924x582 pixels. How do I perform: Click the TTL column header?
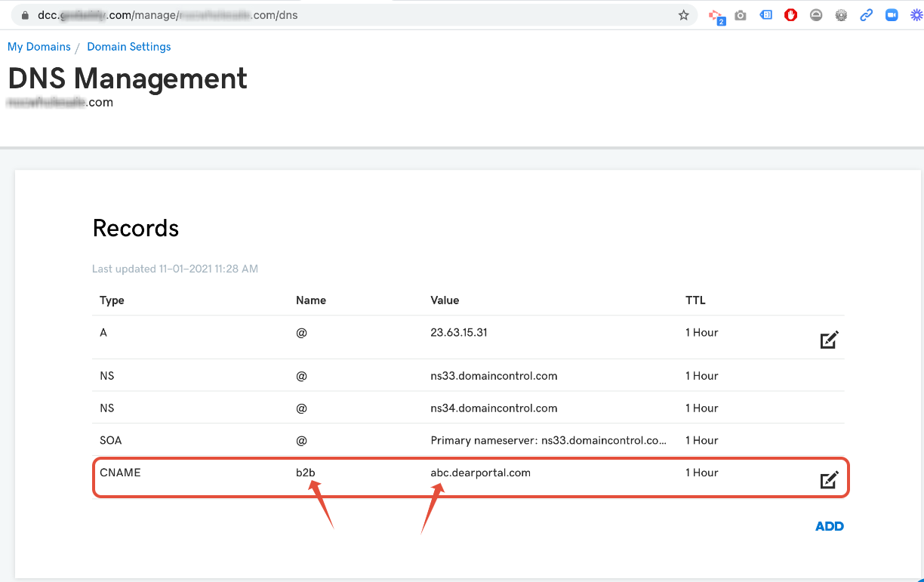[x=695, y=300]
